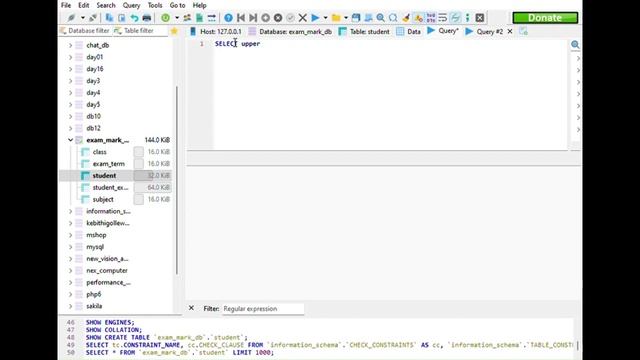Run the query with blue play icon
This screenshot has width=640, height=360.
click(315, 18)
